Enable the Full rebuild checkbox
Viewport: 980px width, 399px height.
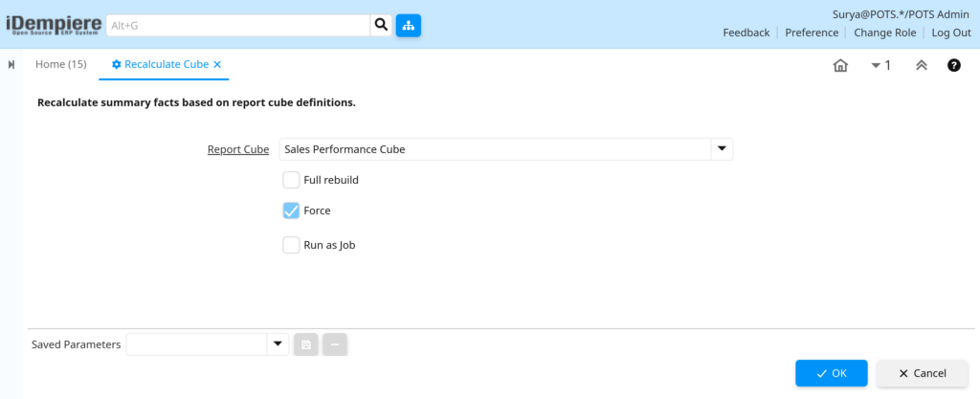coord(291,180)
